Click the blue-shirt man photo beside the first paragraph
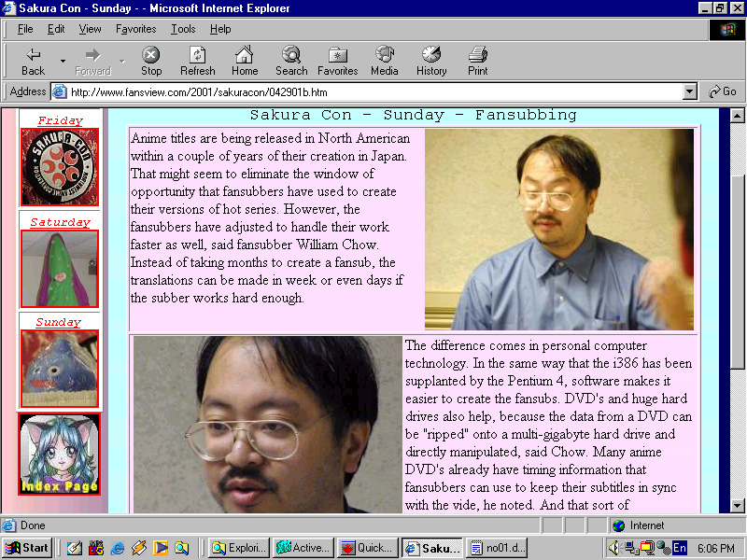This screenshot has height=560, width=747. coord(559,230)
